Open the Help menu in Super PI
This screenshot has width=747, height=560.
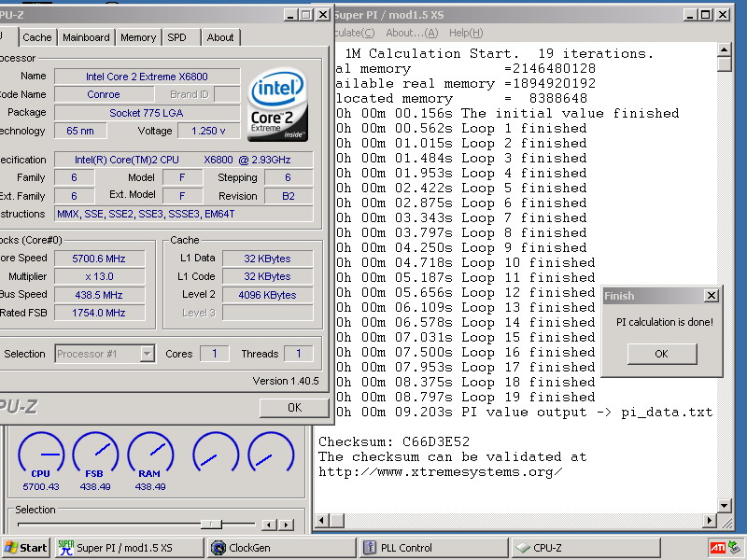click(x=466, y=33)
